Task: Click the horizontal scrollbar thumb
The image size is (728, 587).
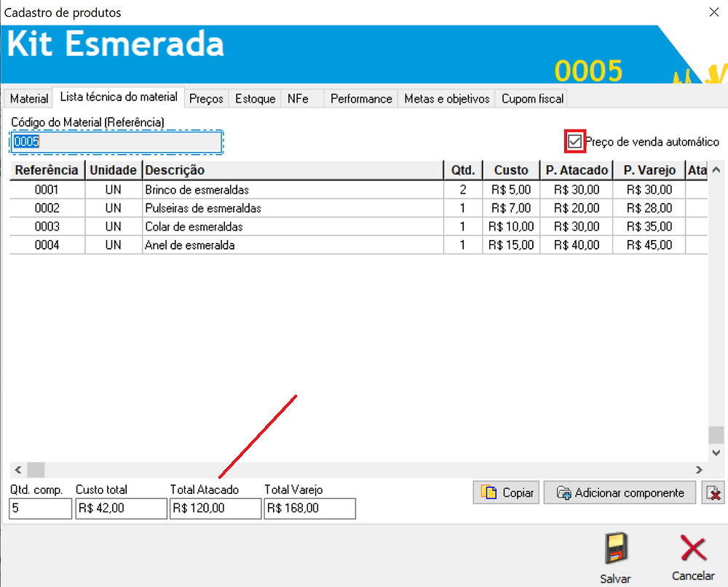Action: 36,470
